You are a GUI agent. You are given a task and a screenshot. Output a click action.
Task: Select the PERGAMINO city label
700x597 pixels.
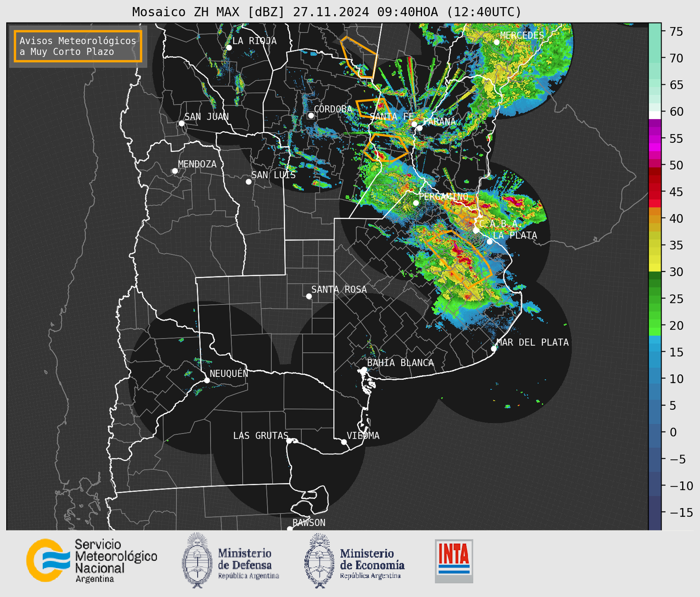pos(443,196)
